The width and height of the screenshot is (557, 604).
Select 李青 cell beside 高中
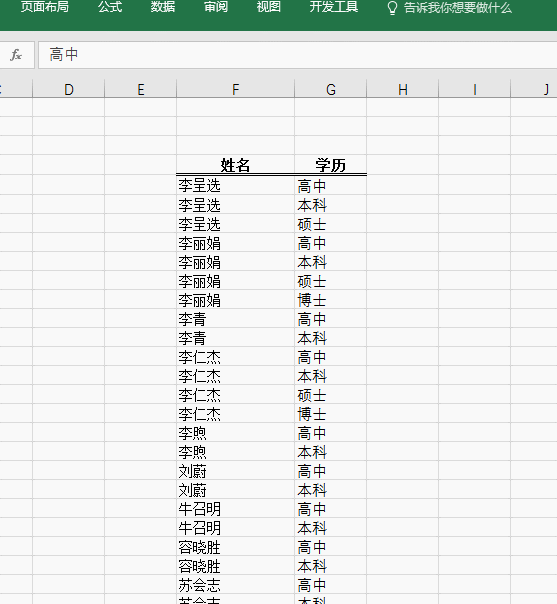235,318
